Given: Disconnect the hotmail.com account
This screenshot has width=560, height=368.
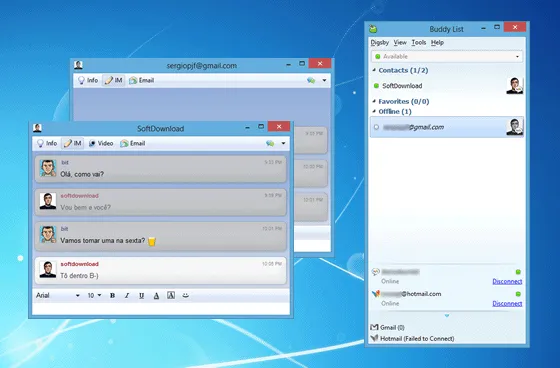Looking at the screenshot, I should click(507, 304).
